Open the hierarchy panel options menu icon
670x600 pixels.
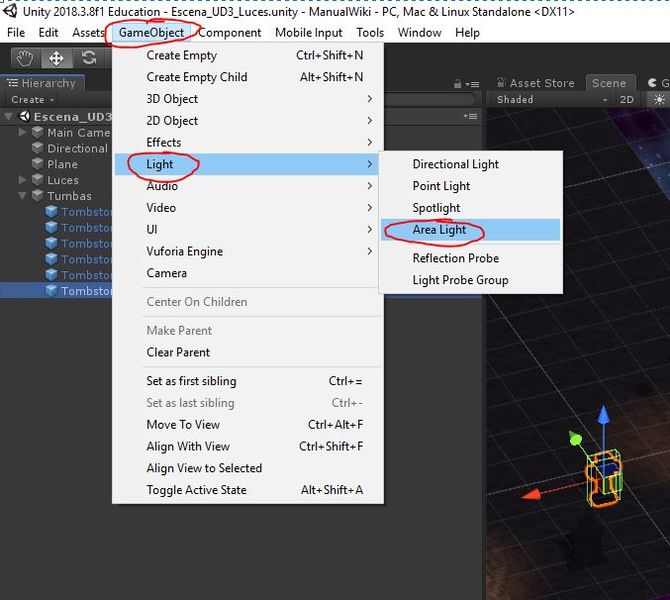pos(473,84)
